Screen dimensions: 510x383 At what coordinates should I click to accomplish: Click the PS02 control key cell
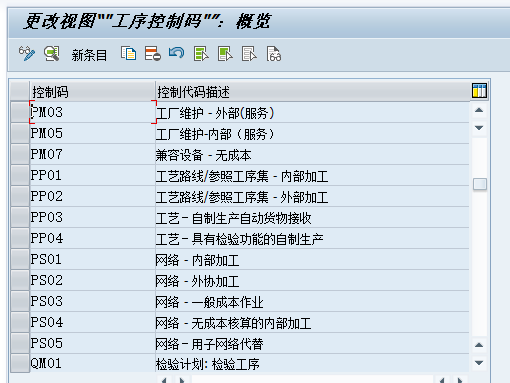tap(93, 280)
